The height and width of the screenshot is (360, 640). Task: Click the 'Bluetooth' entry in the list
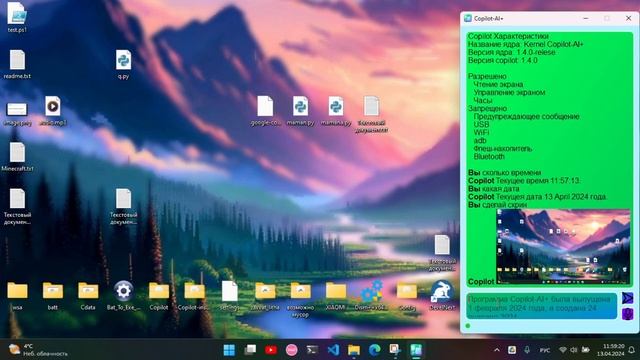489,156
